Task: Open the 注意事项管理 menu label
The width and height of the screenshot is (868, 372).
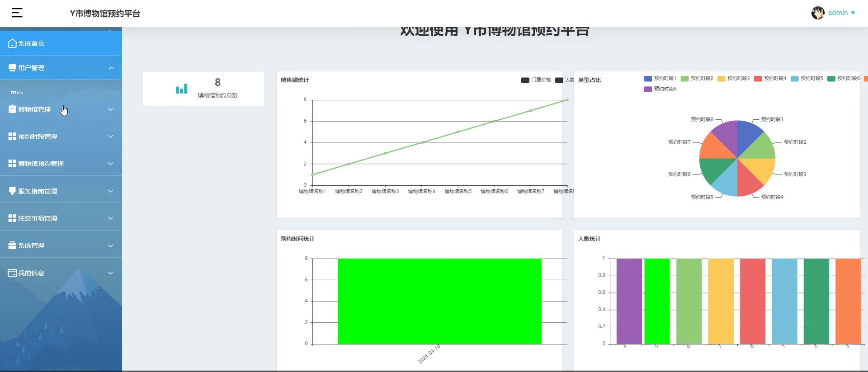Action: (x=38, y=218)
